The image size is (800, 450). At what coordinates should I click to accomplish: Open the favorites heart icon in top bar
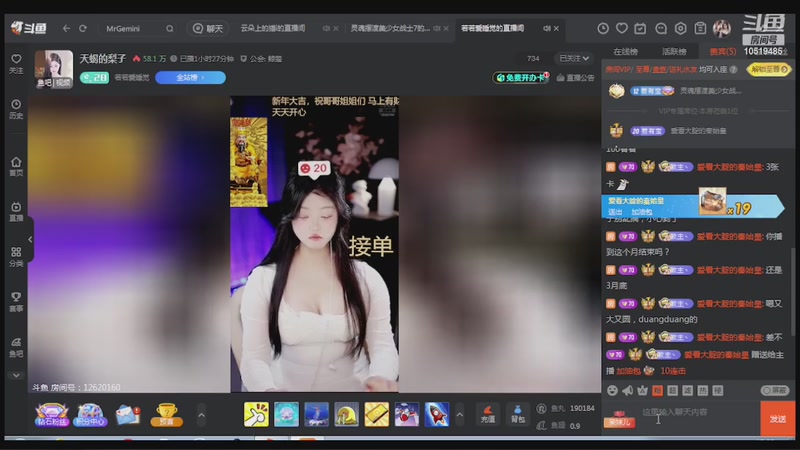pyautogui.click(x=621, y=29)
